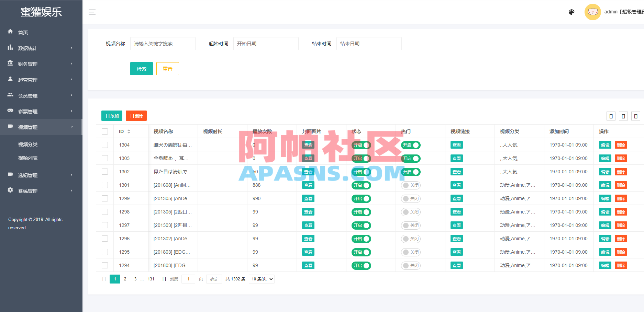Enable 热门 switch for video 1301

410,185
